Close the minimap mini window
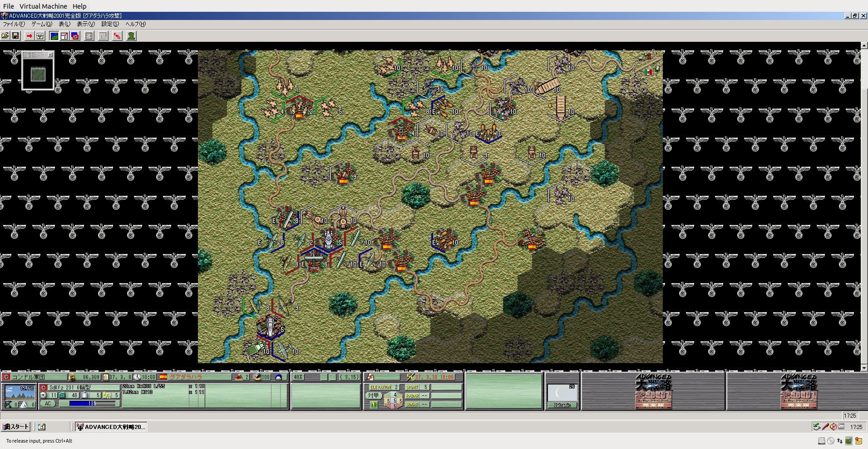This screenshot has height=449, width=868. 50,55
